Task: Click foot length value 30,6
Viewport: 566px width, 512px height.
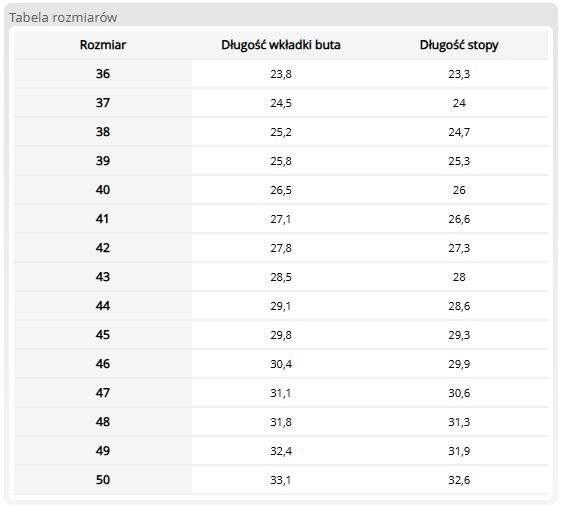Action: [459, 393]
